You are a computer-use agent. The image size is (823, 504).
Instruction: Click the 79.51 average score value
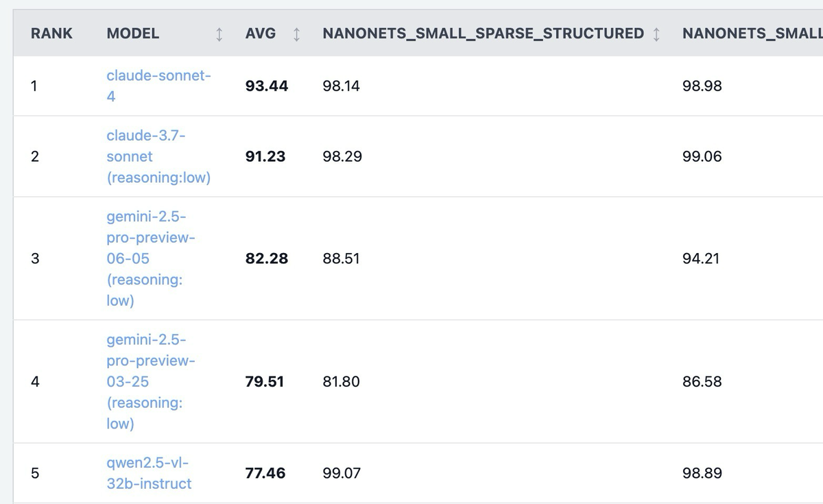pos(265,381)
